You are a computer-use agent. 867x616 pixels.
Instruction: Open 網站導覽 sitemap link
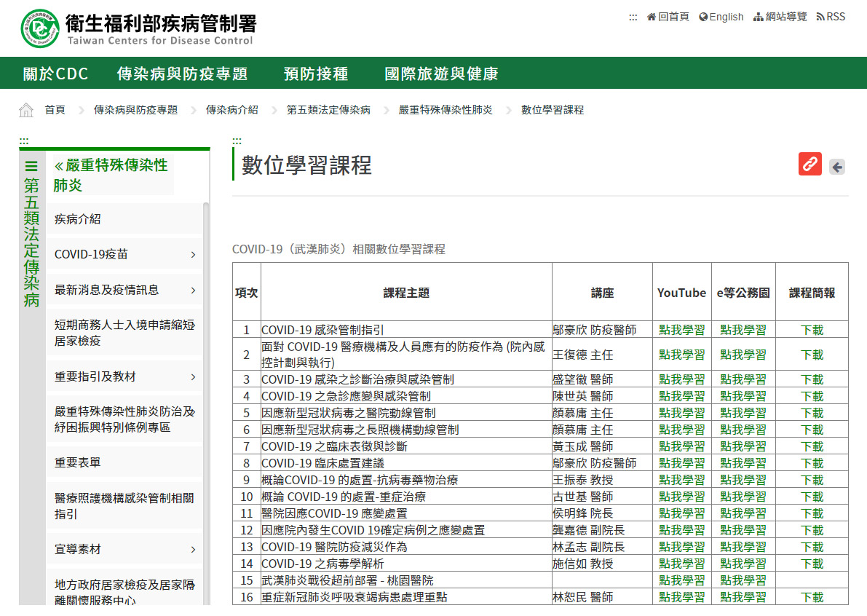click(x=780, y=17)
